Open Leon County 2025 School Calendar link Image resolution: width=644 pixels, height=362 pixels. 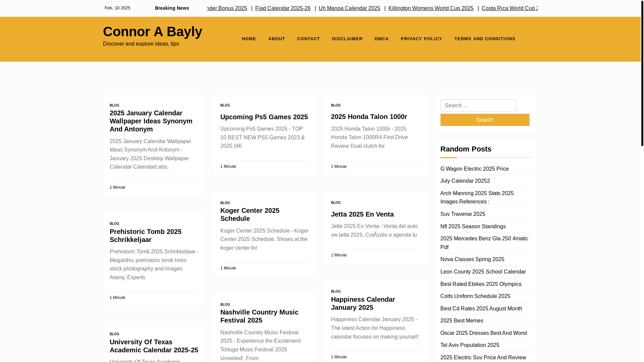[483, 272]
